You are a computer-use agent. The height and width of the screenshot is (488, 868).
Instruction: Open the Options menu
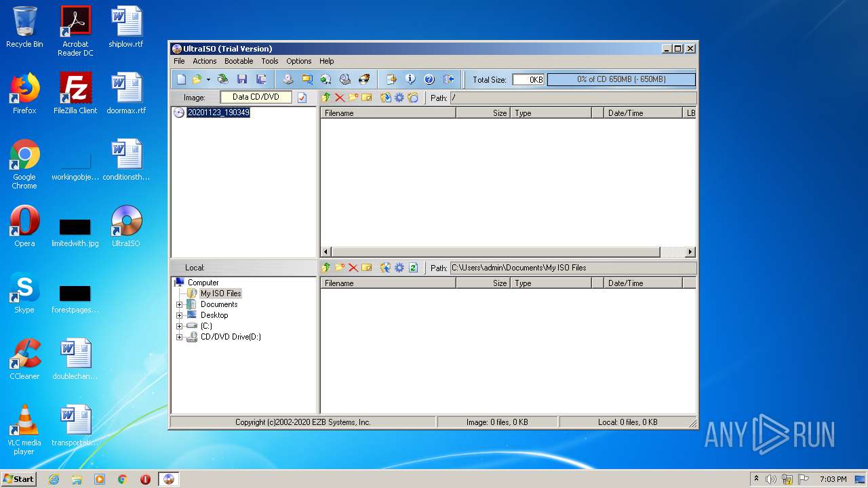299,61
